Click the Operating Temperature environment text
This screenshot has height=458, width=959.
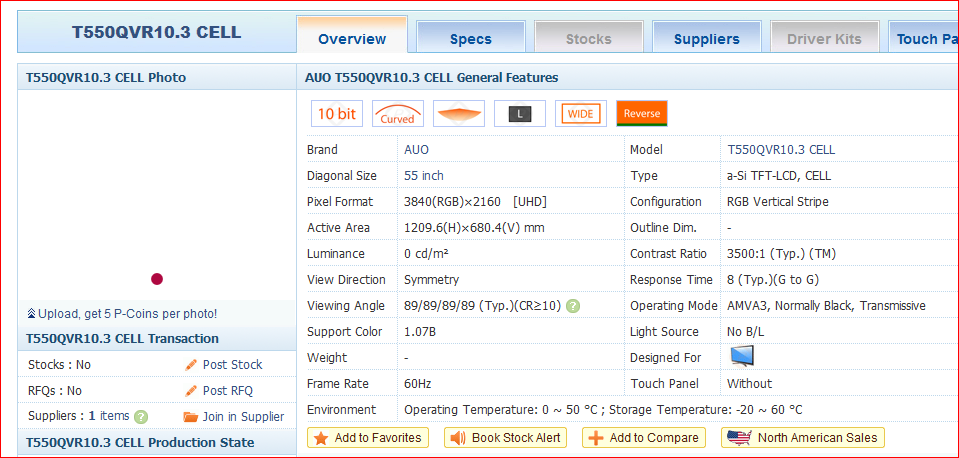click(603, 410)
